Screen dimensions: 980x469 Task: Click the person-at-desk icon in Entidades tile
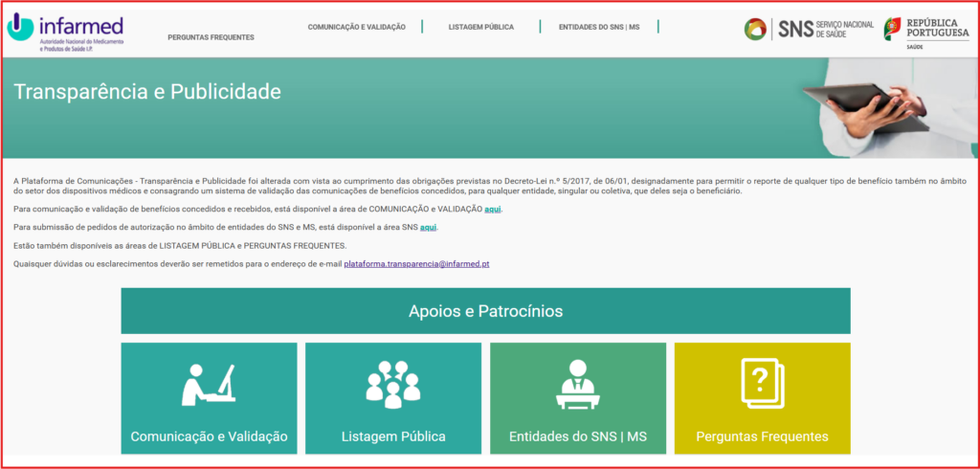578,383
